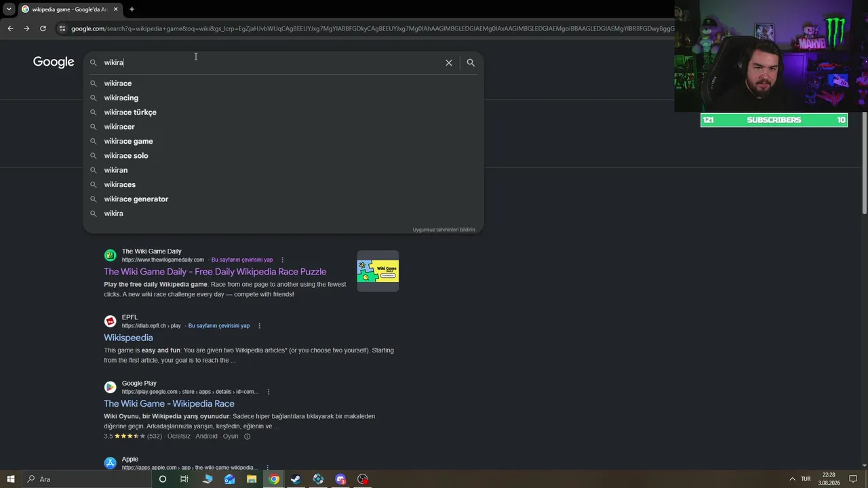Click the Google logo
868x488 pixels.
(x=54, y=62)
